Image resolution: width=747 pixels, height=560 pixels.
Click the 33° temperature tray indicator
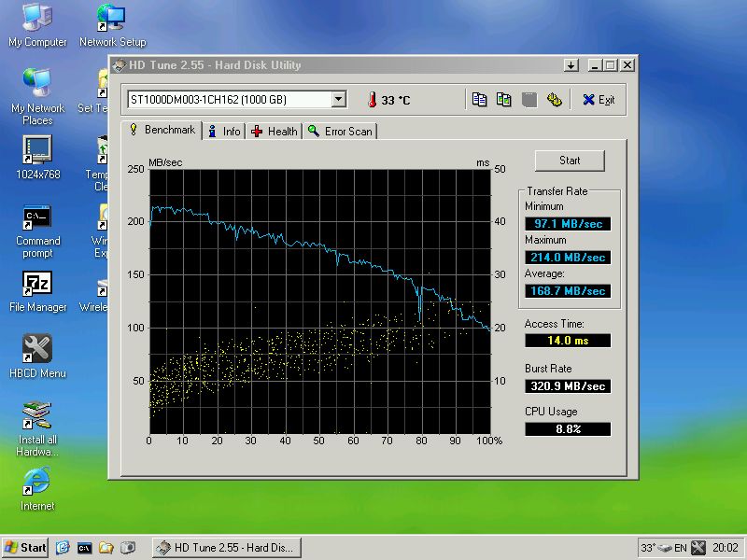click(648, 548)
